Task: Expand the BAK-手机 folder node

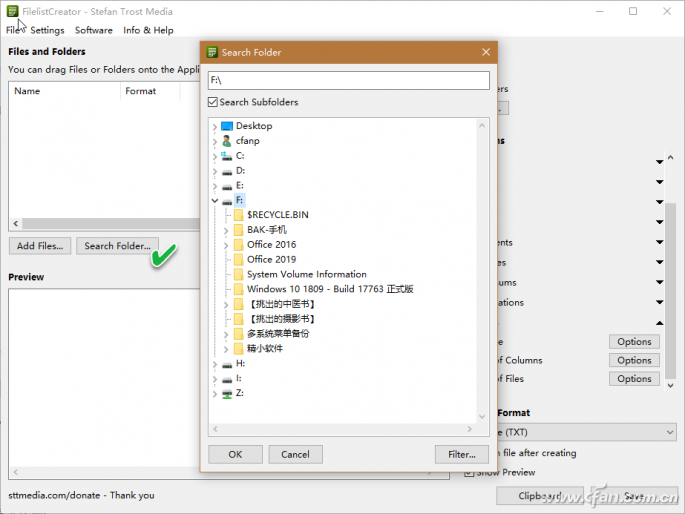Action: coord(226,230)
